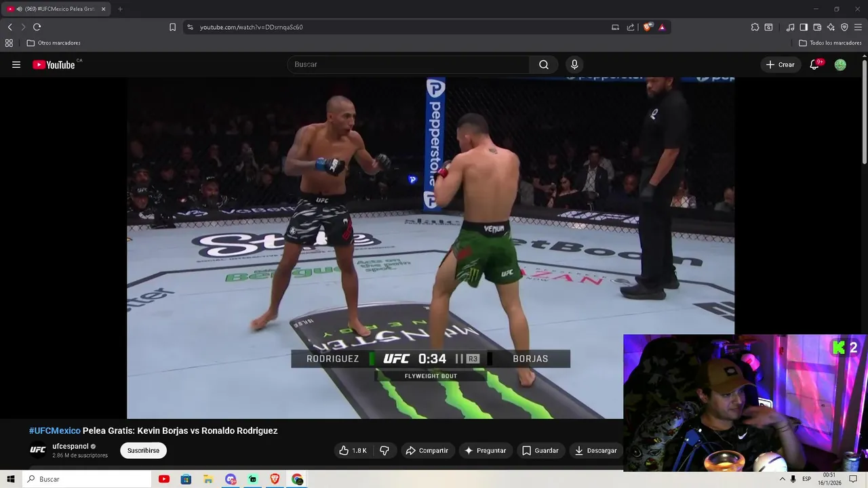Image resolution: width=868 pixels, height=488 pixels.
Task: Install app via screen icon in address bar
Action: pos(615,27)
